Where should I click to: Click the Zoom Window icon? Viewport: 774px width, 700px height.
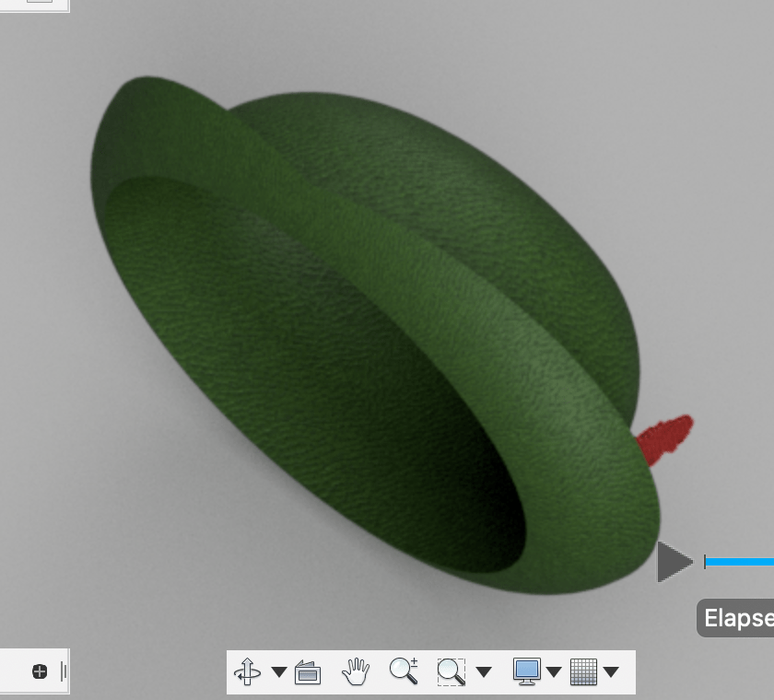pyautogui.click(x=451, y=671)
